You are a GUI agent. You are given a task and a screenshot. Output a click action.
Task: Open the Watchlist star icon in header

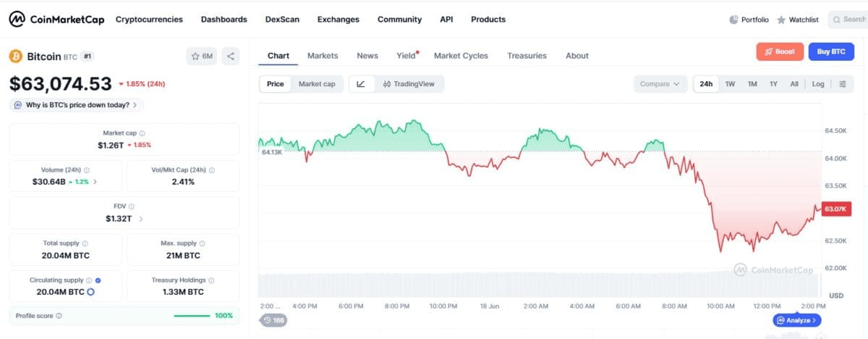click(781, 20)
